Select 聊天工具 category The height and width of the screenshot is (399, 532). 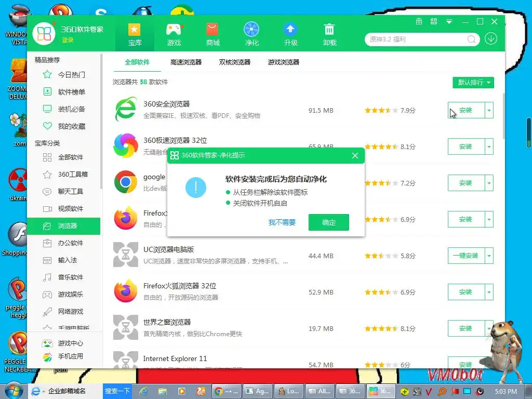(x=64, y=191)
